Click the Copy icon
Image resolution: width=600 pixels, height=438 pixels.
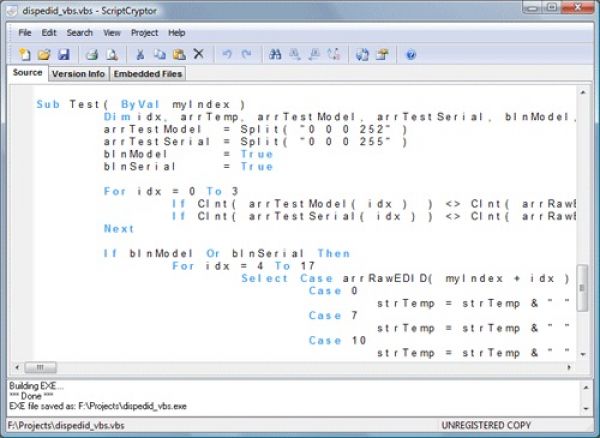point(160,55)
